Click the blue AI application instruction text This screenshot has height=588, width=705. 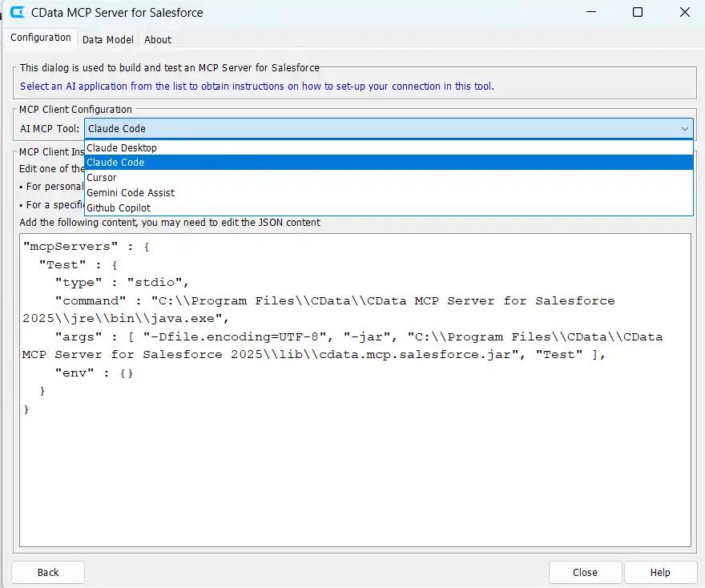(x=256, y=86)
